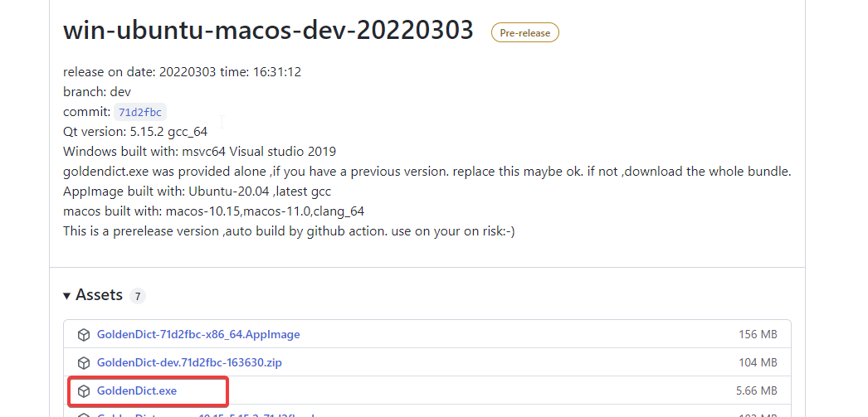The image size is (868, 417).
Task: Click package icon beside GoldenDict.exe
Action: 84,391
